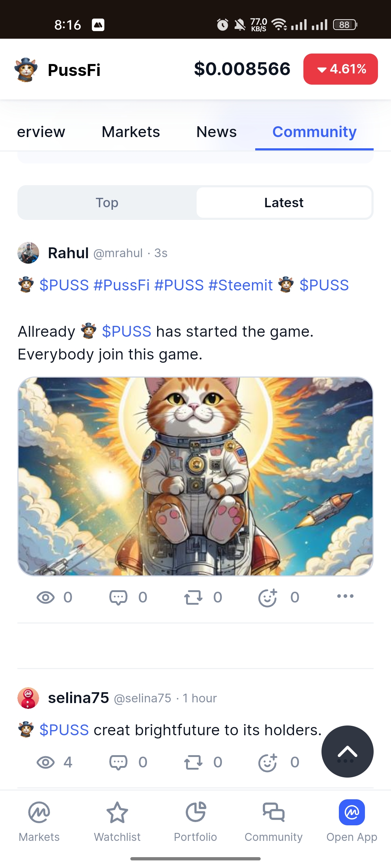The height and width of the screenshot is (868, 391).
Task: Repost selina75's post
Action: (193, 762)
